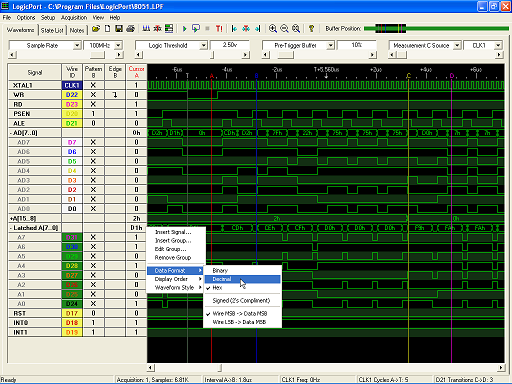Open the Waveform Style submenu
Image resolution: width=512 pixels, height=384 pixels.
(176, 288)
